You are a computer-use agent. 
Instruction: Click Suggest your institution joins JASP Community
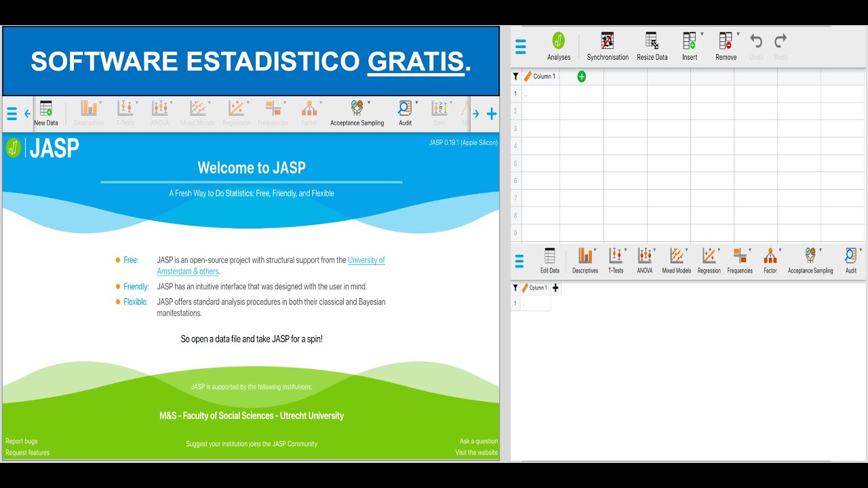coord(252,444)
